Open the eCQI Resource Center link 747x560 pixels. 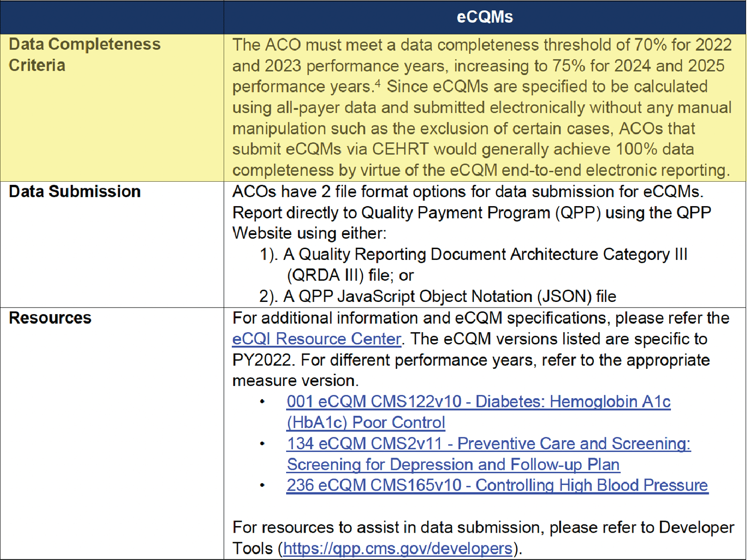(x=316, y=339)
